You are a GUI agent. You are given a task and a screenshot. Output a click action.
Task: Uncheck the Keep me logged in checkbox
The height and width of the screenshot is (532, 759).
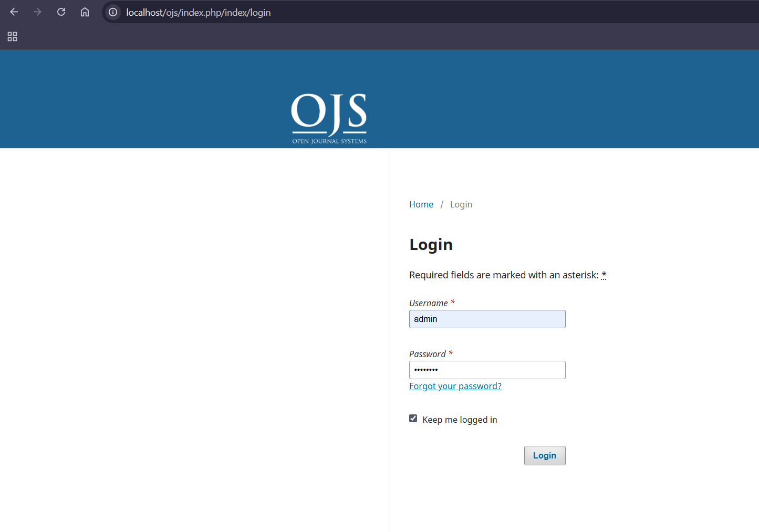click(413, 419)
